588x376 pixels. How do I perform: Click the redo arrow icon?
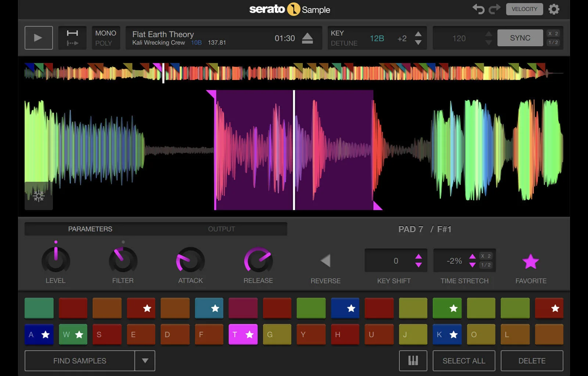pos(494,9)
